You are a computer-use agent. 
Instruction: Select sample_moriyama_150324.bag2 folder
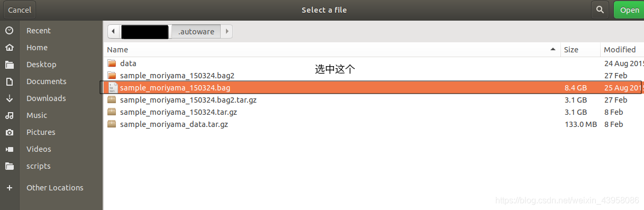374,76
